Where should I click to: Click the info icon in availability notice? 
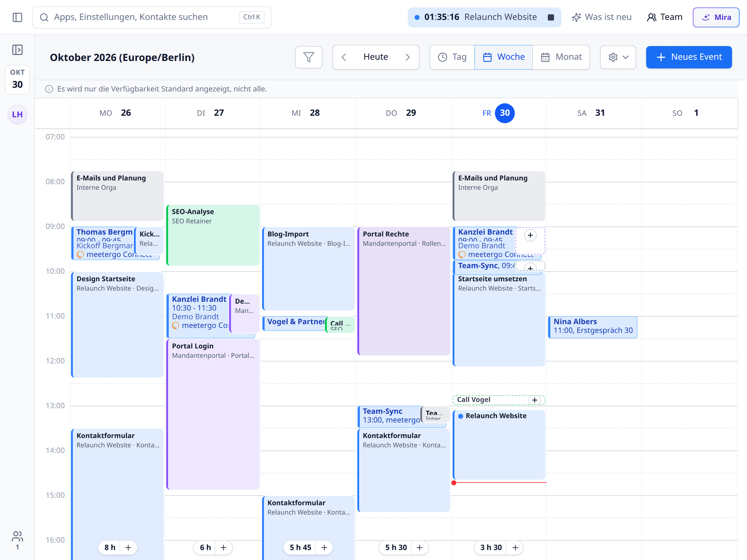(49, 89)
